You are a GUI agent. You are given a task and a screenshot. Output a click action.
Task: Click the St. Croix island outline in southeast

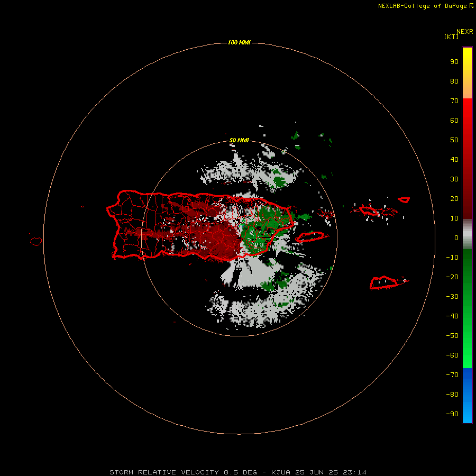(x=384, y=282)
